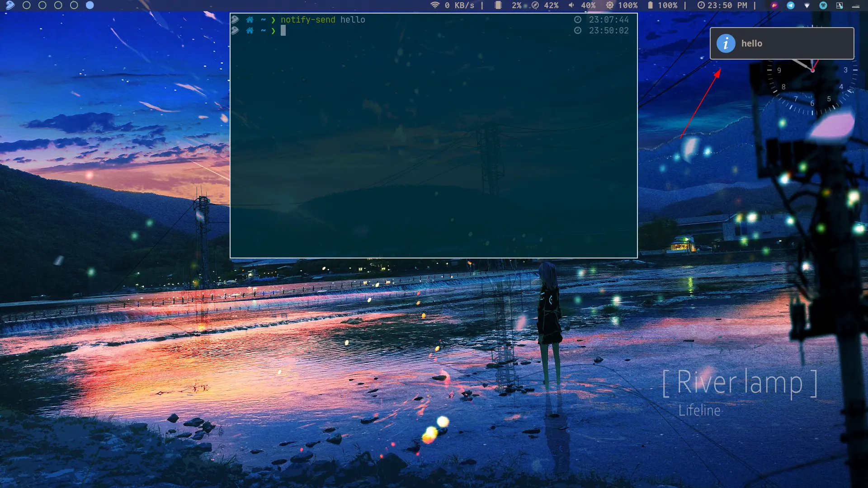The height and width of the screenshot is (488, 868).
Task: Switch to the third workspace circle
Action: click(x=58, y=5)
